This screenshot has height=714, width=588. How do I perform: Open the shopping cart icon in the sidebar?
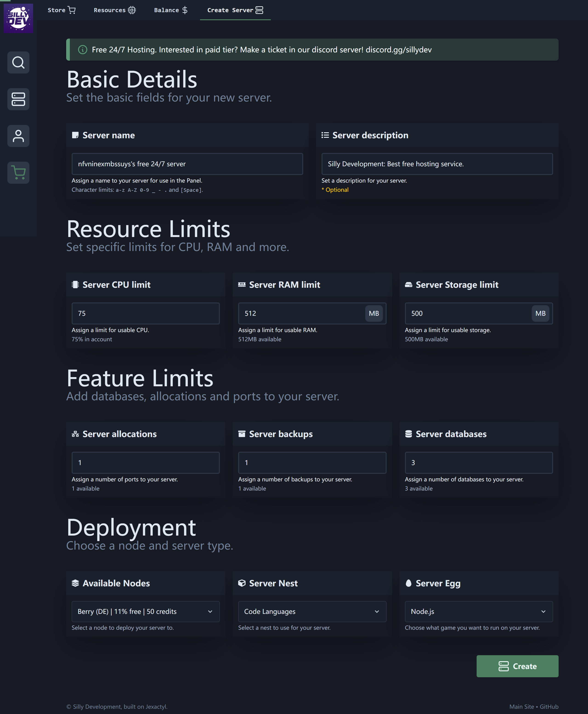point(18,173)
